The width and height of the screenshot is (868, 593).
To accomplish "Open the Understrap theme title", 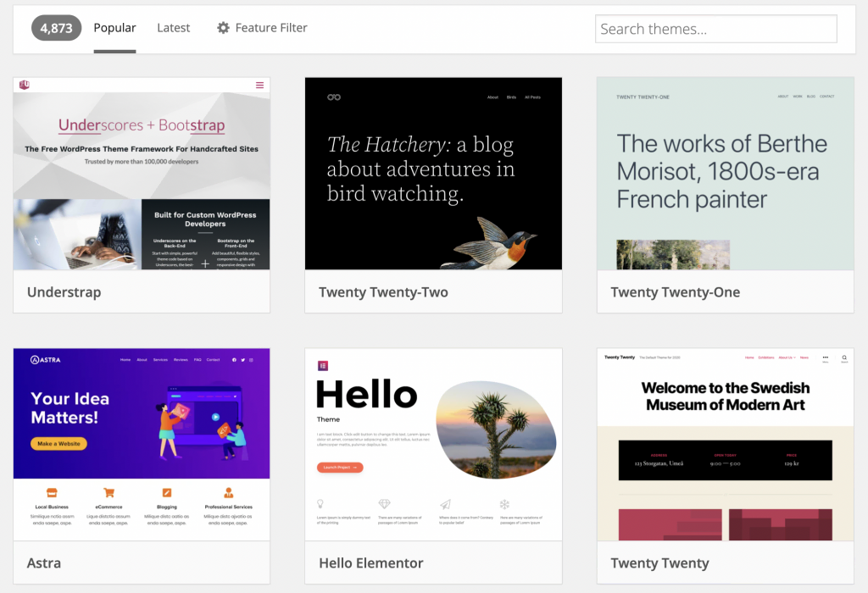I will tap(64, 292).
